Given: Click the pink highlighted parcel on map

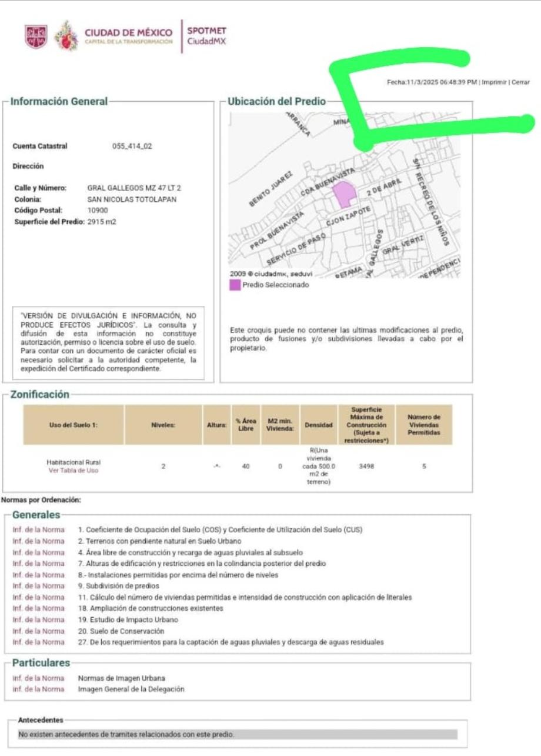Looking at the screenshot, I should point(345,195).
